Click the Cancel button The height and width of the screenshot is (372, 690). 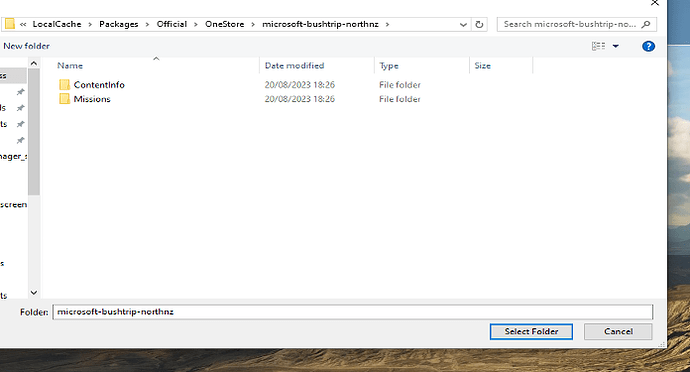point(618,331)
